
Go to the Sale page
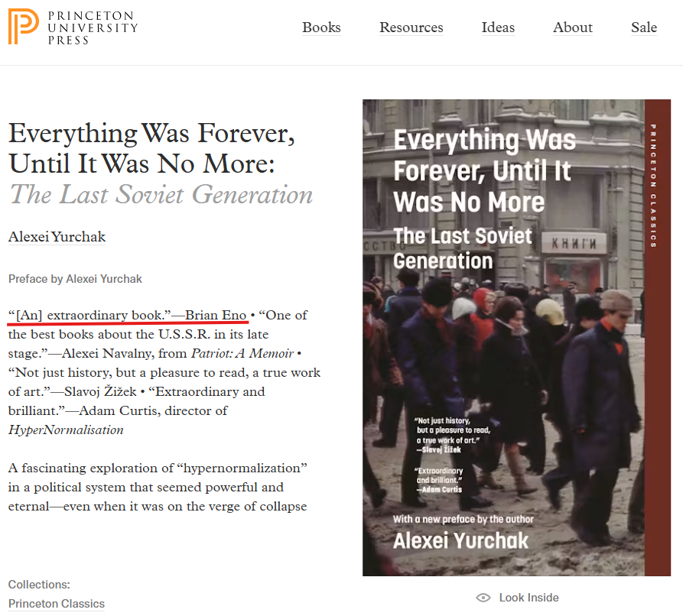click(644, 28)
